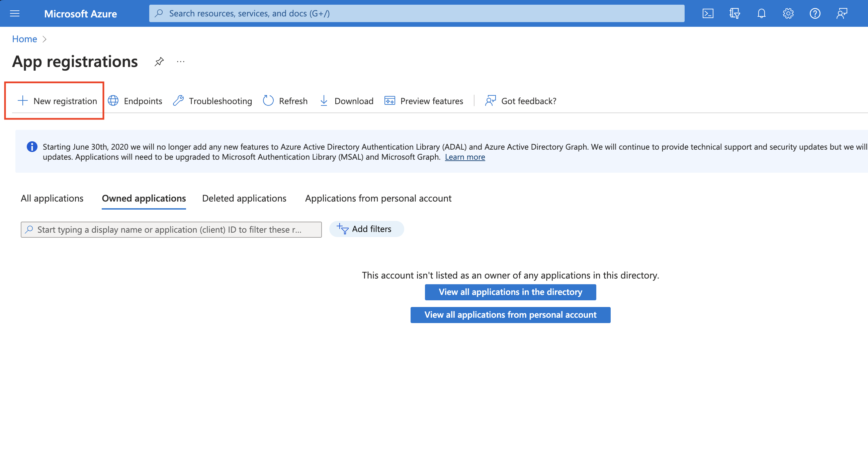Viewport: 868px width, 462px height.
Task: Click New registration
Action: (x=57, y=101)
